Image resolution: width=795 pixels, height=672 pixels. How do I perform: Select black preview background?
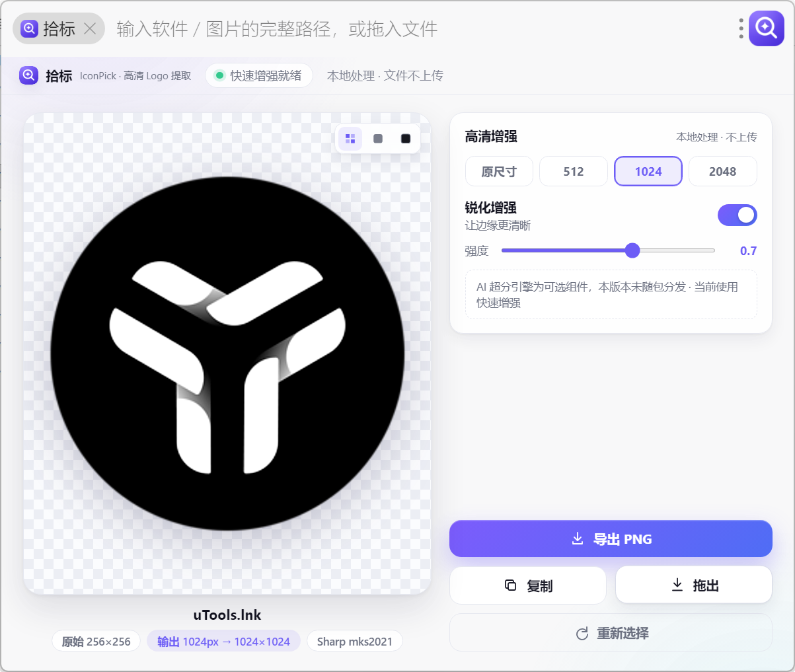click(406, 139)
